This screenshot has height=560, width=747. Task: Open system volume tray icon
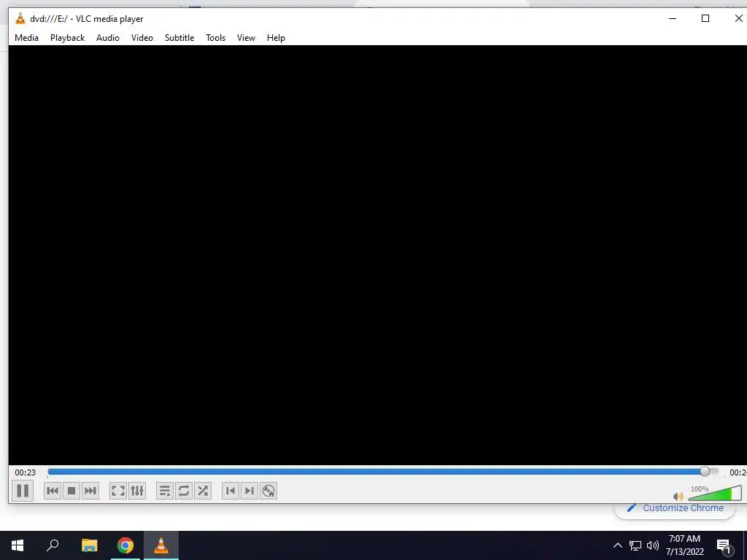click(653, 545)
